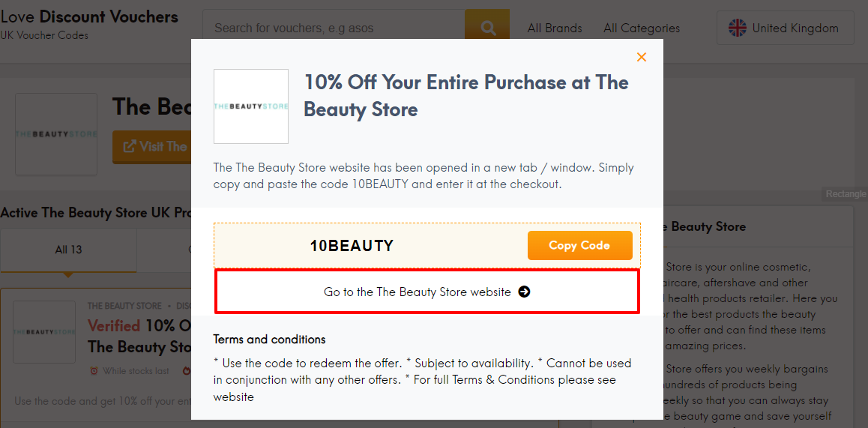This screenshot has height=428, width=868.
Task: Click the store logo in the voucher listing
Action: (x=44, y=332)
